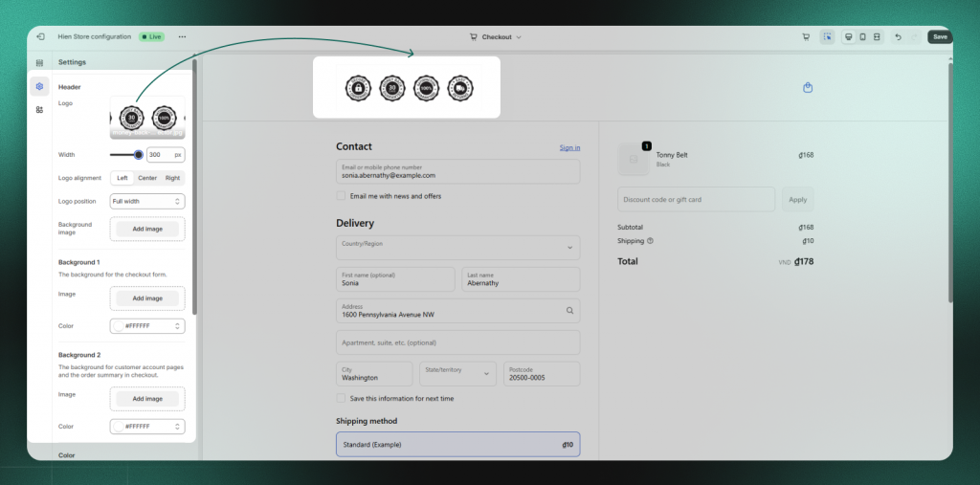Select the Settings gear icon in sidebar
980x485 pixels.
[x=39, y=86]
